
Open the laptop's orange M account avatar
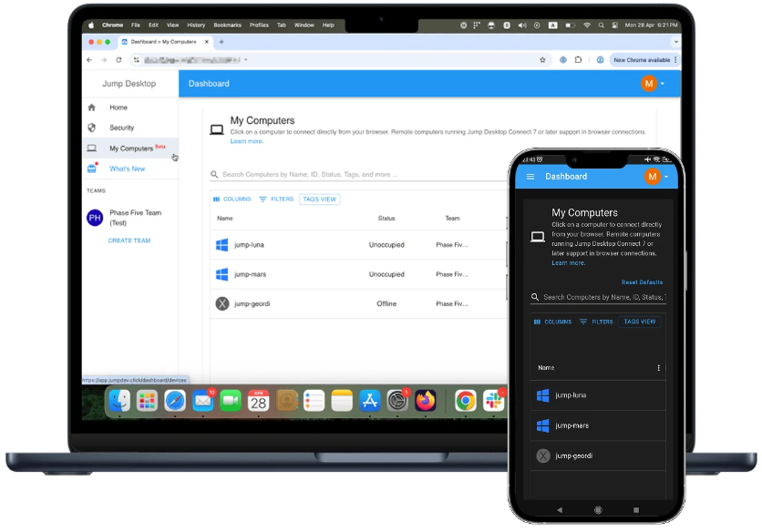649,84
